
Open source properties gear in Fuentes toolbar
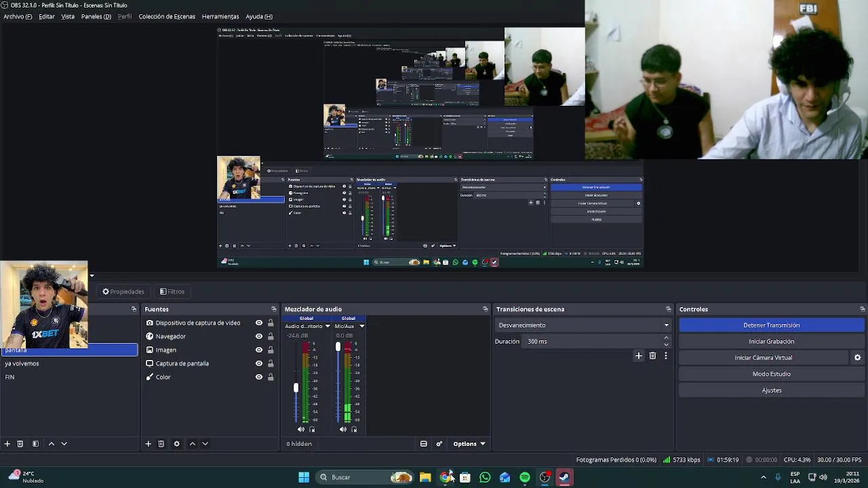176,443
